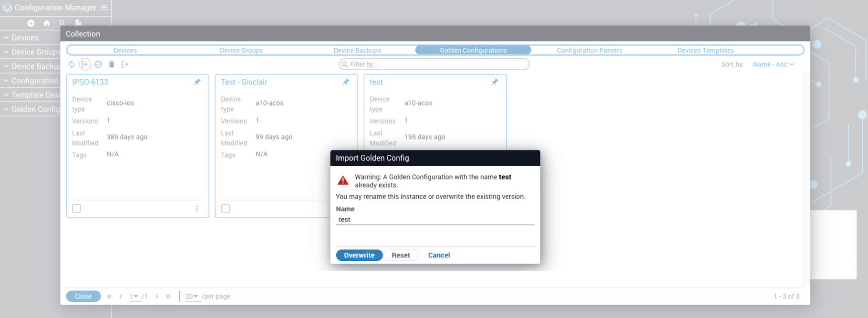Tick the IPSO-6133 card checkbox
Image resolution: width=868 pixels, height=318 pixels.
(x=77, y=209)
